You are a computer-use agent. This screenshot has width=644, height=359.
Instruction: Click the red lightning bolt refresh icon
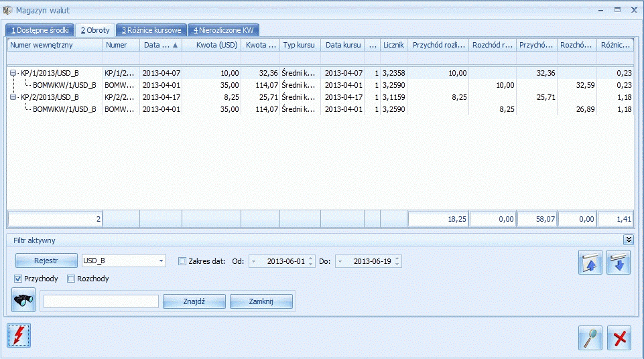click(19, 334)
